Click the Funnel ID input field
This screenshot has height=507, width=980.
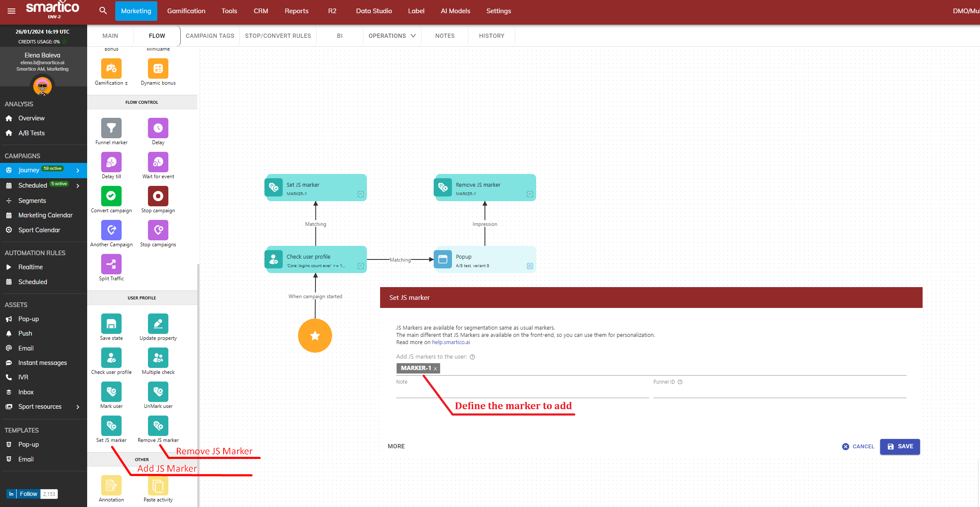[x=779, y=392]
